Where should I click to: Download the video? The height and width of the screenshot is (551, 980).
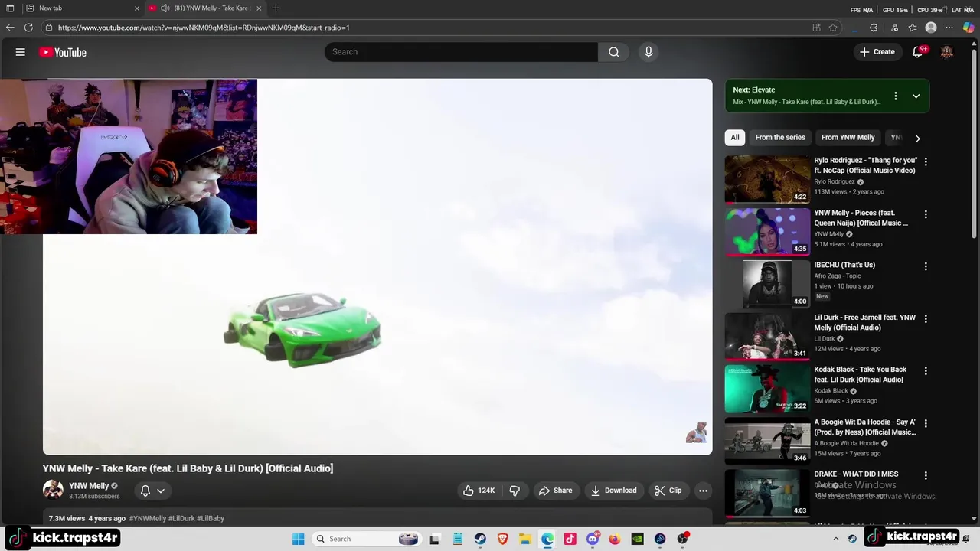(x=614, y=491)
